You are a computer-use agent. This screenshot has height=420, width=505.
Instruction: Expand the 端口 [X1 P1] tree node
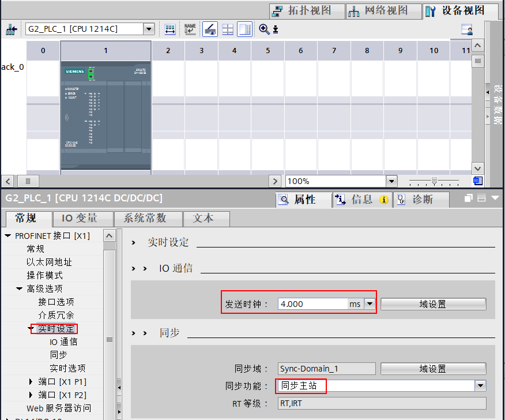click(x=31, y=382)
